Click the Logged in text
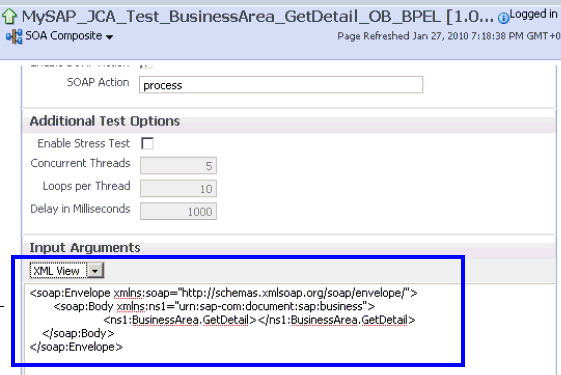This screenshot has width=561, height=375. point(533,14)
